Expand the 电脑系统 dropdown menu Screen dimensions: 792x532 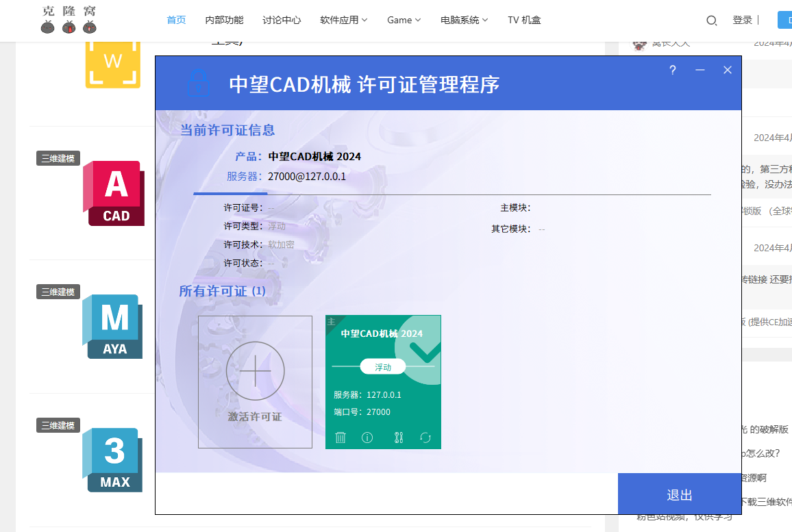click(464, 20)
